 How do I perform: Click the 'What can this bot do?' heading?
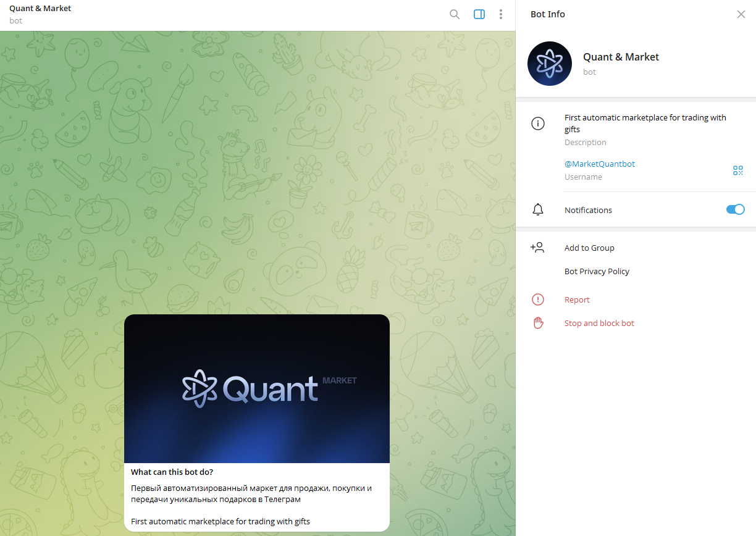tap(172, 472)
